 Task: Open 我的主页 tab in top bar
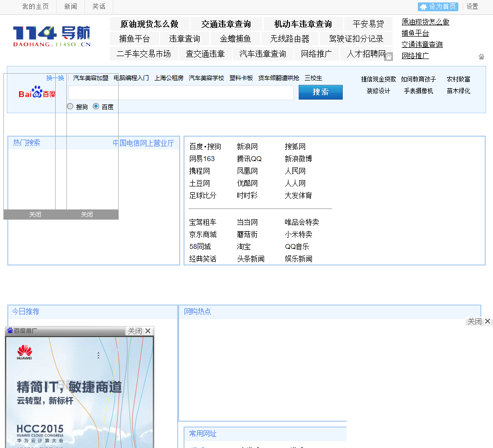(36, 7)
